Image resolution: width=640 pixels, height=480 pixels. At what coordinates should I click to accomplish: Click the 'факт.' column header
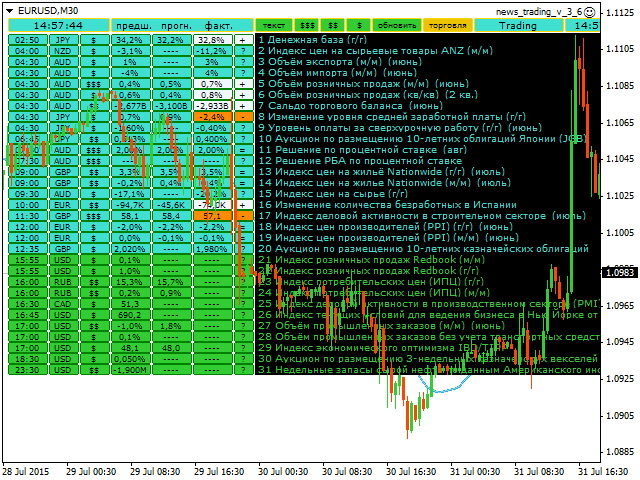pos(218,26)
